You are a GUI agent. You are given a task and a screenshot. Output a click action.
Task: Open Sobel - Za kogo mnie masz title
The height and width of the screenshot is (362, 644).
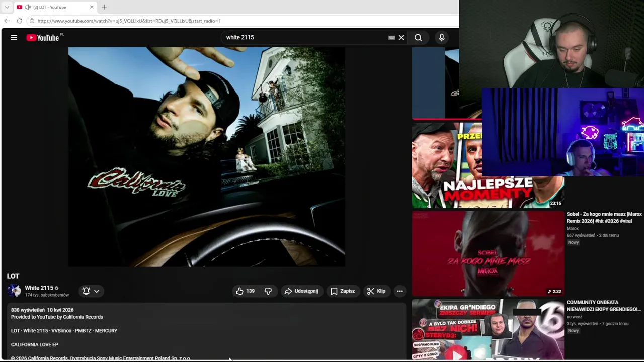point(604,218)
